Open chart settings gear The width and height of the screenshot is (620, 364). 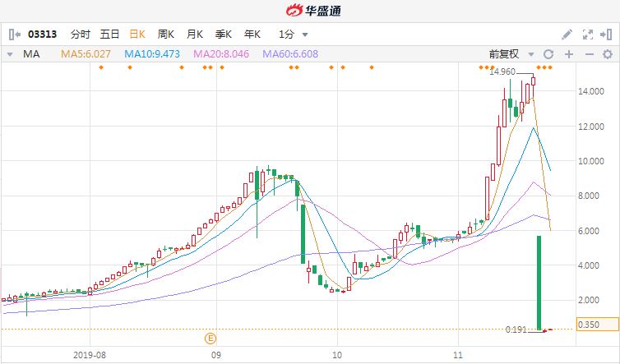pyautogui.click(x=608, y=54)
